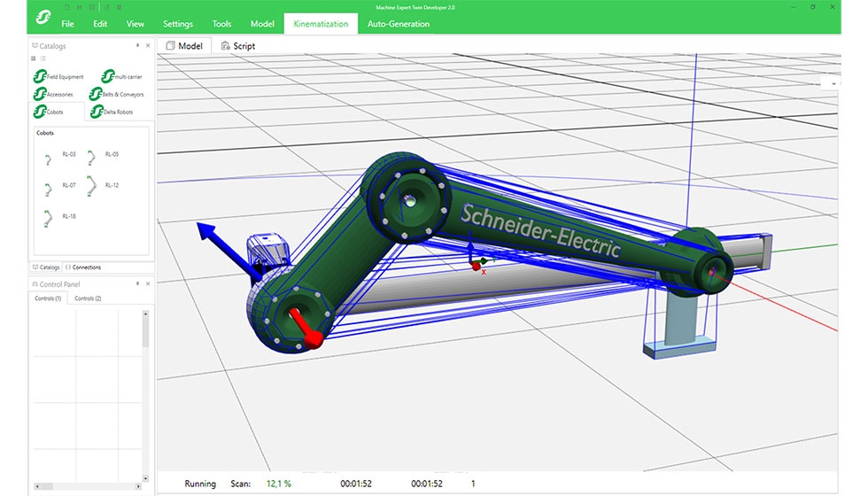Viewport: 868px width, 496px height.
Task: Switch catalog to list view icon
Action: [x=43, y=58]
